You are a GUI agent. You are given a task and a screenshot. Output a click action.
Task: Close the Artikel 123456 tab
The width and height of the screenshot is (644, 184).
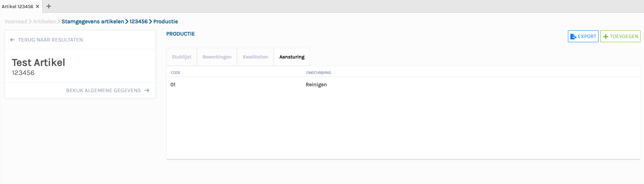point(37,6)
